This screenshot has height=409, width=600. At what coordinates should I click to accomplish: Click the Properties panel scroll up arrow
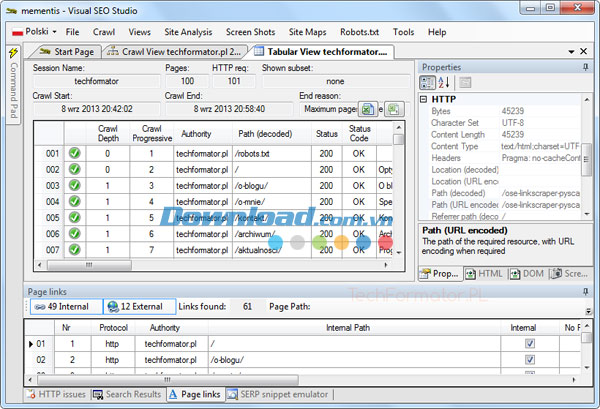click(587, 99)
